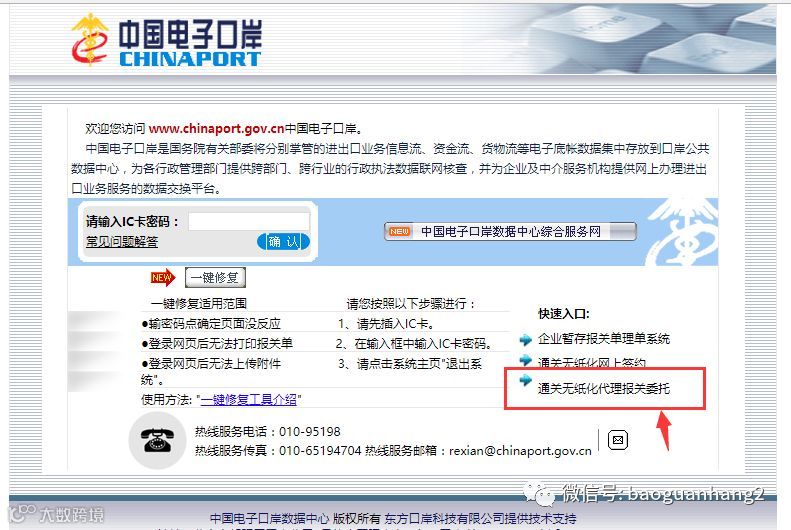
Task: Click the 一键修复适用范围 heading
Action: coord(199,304)
